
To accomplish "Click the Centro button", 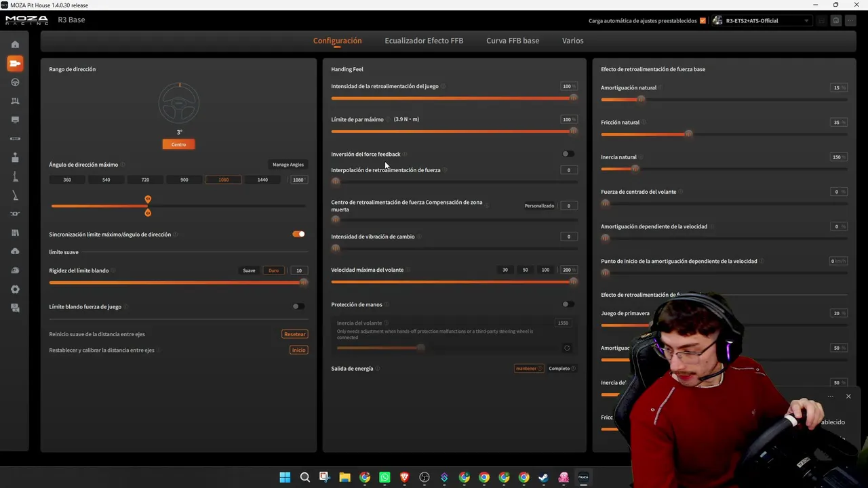I will (178, 144).
